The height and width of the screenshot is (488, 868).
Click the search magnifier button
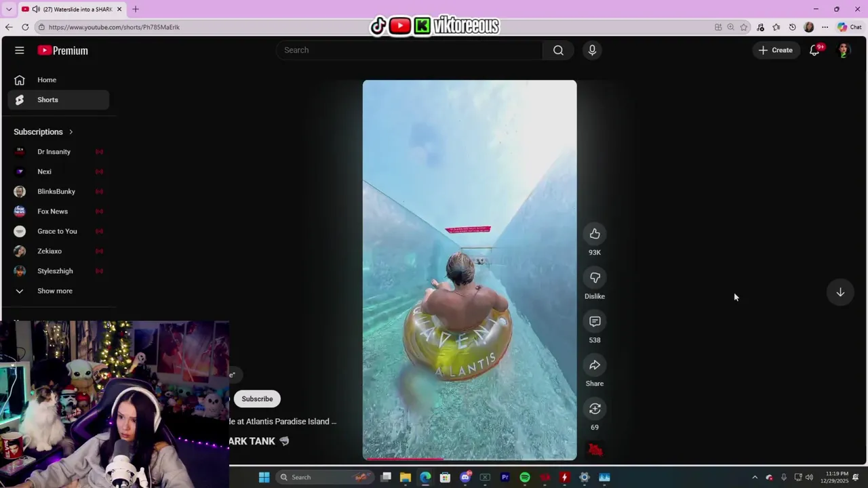point(558,50)
